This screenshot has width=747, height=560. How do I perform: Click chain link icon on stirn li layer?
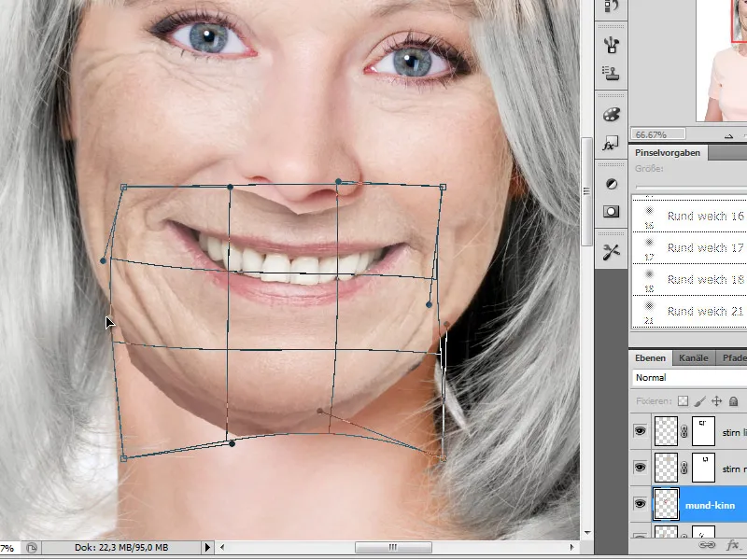[x=684, y=431]
